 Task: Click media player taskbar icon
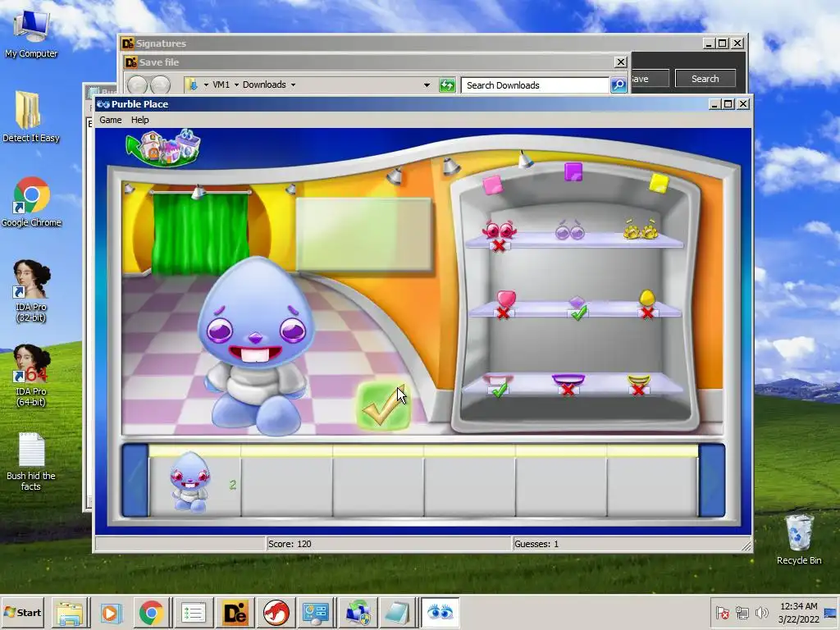tap(111, 612)
